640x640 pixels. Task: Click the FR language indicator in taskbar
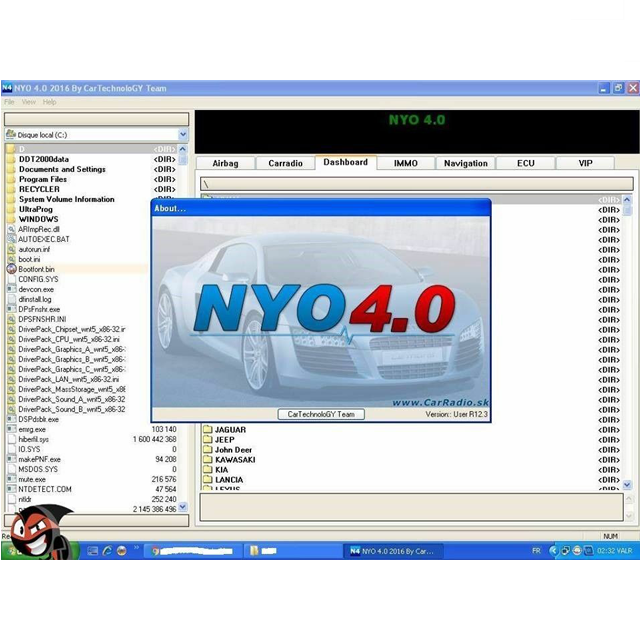(536, 551)
